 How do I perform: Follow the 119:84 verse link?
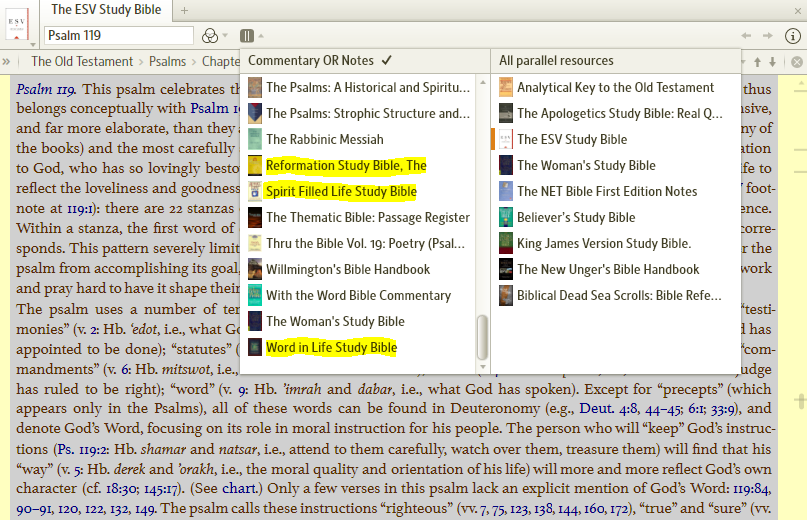click(752, 488)
